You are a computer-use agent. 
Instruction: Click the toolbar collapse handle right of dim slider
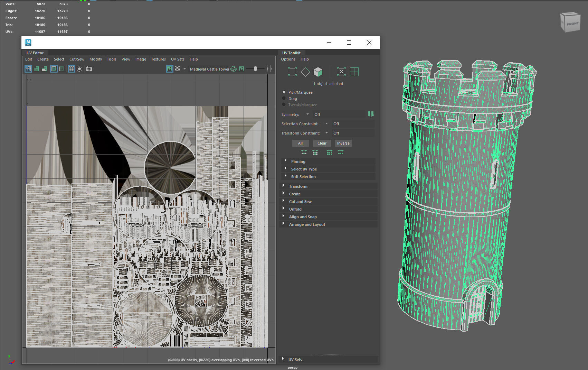coord(269,69)
